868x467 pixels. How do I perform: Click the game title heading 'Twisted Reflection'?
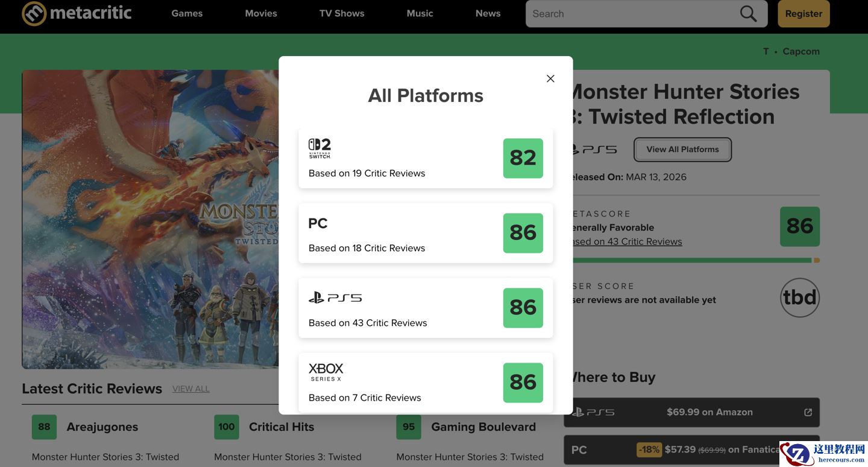pos(682,116)
